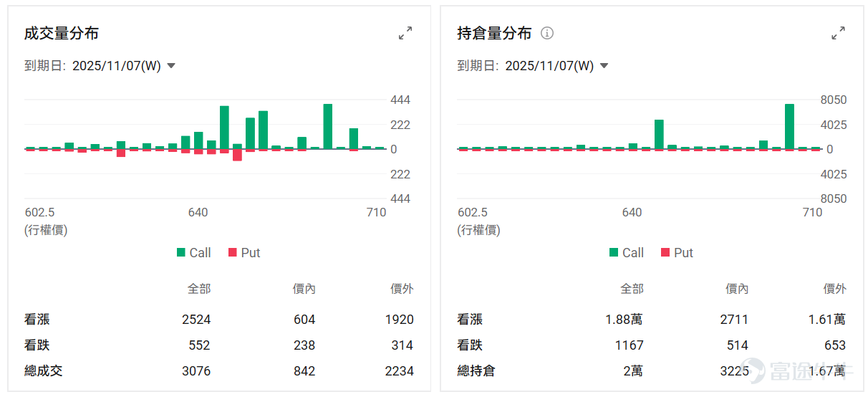
Task: Click 價內 column header in 持倉量分布 table
Action: point(737,289)
